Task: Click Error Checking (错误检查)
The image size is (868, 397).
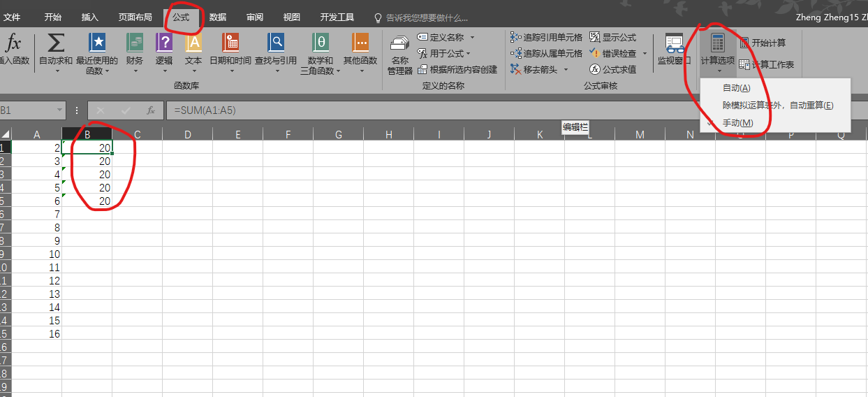Action: coord(613,53)
